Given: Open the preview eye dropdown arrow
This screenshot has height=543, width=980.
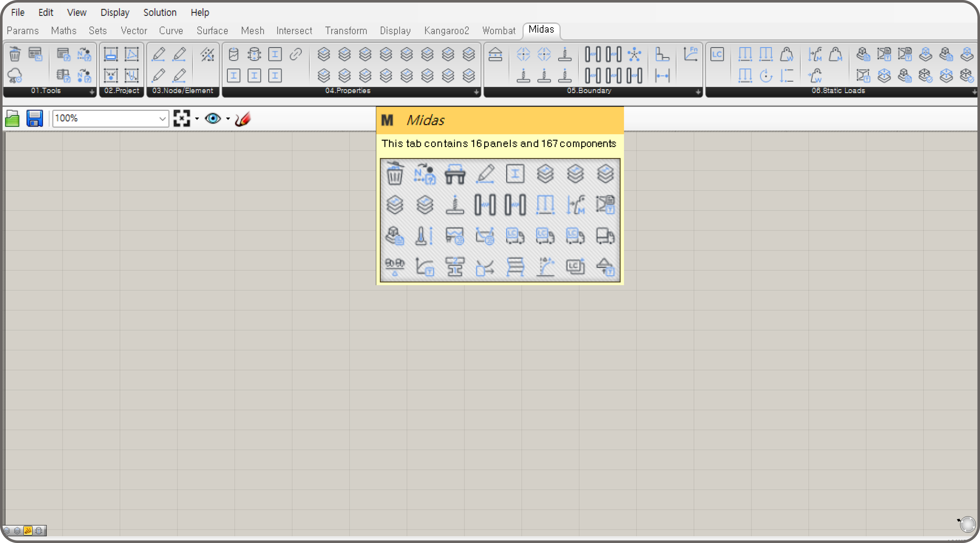Looking at the screenshot, I should click(x=228, y=119).
